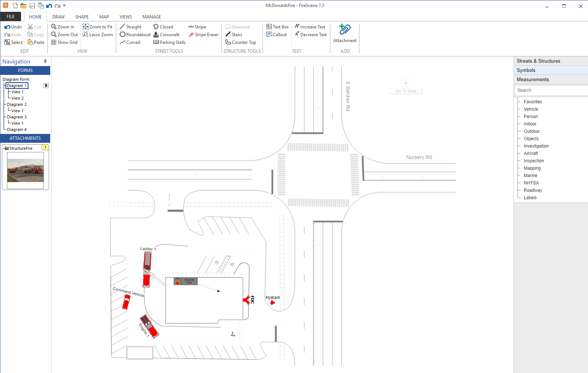The image size is (588, 373).
Task: Zoom In on the diagram
Action: [62, 27]
